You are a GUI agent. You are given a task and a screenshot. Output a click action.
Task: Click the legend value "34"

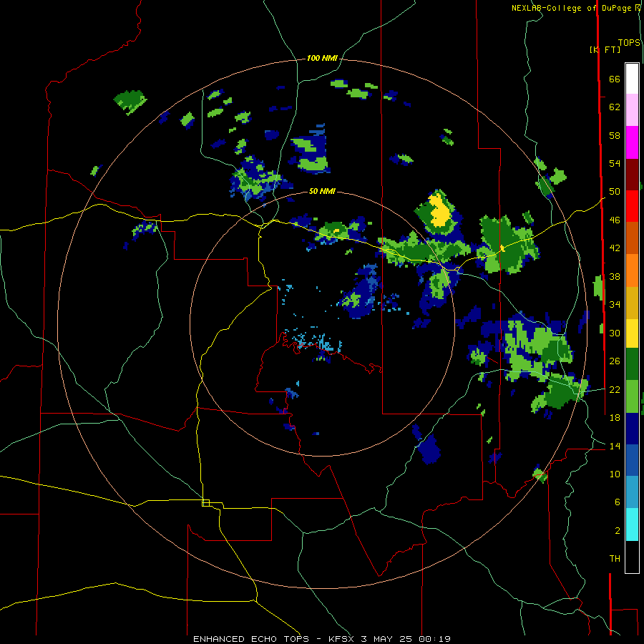[x=615, y=305]
